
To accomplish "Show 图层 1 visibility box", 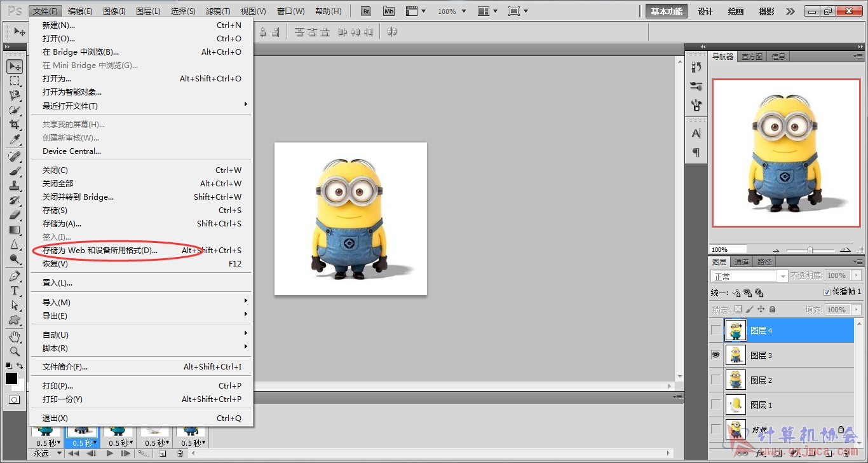I will (716, 405).
